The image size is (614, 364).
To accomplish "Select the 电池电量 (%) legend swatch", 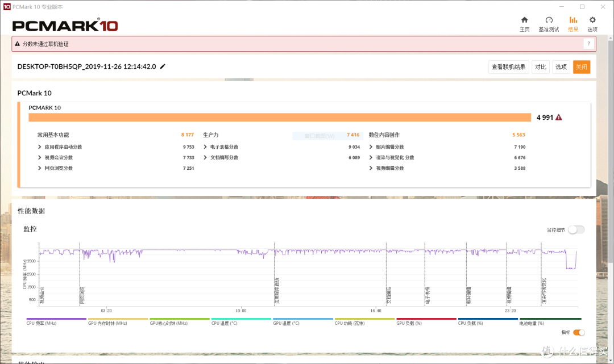I will pyautogui.click(x=550, y=319).
